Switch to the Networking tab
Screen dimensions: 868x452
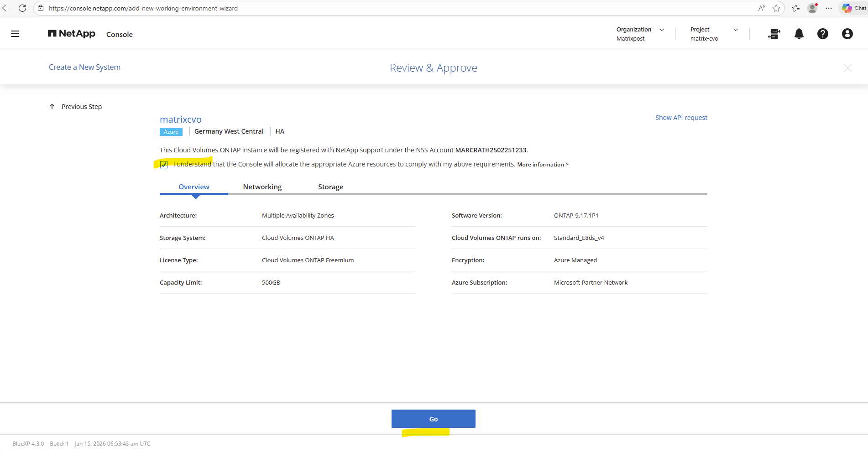click(x=262, y=187)
